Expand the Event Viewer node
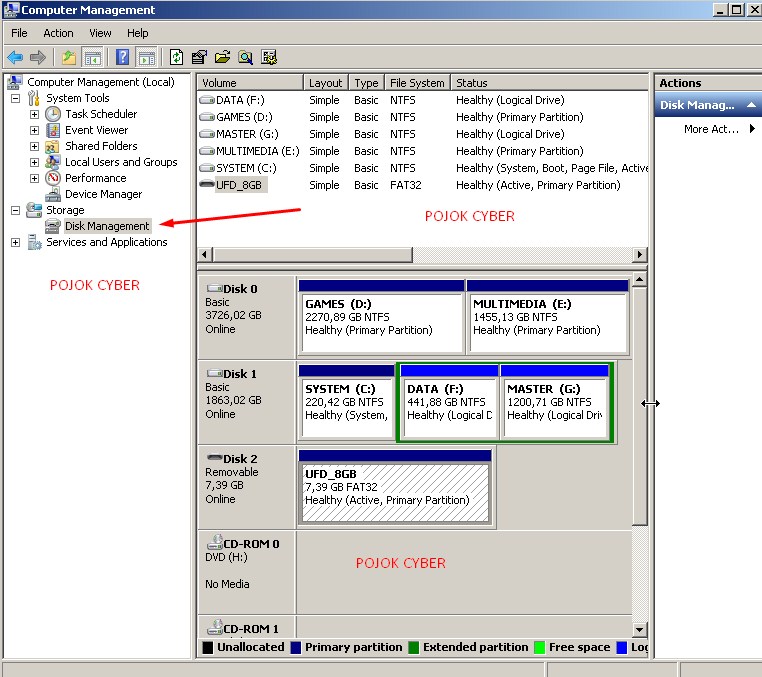This screenshot has height=677, width=762. (x=34, y=131)
